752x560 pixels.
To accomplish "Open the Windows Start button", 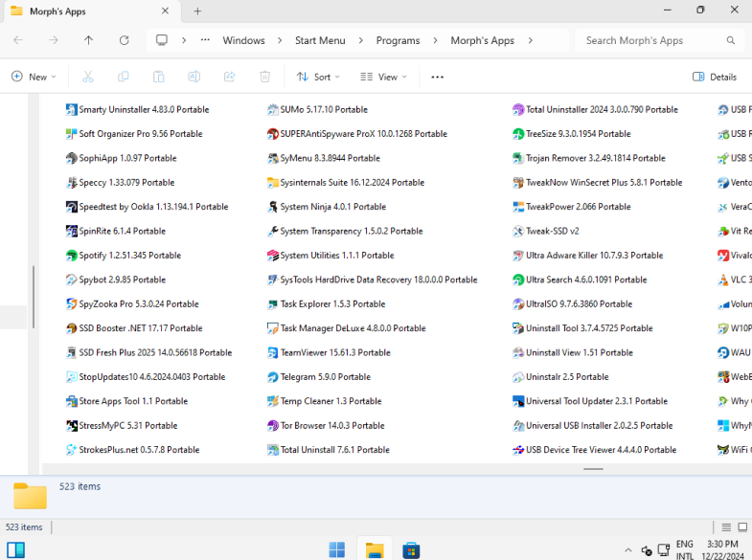I will coord(337,549).
